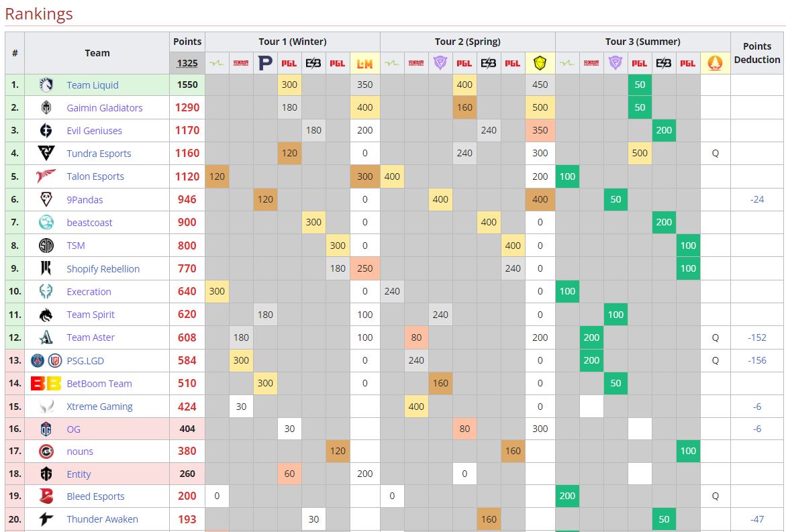Screen dimensions: 786x532
Task: Open the Shopify Rebellion team page
Action: pos(103,269)
